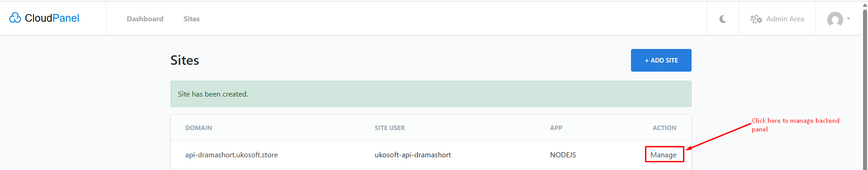Expand the account dropdown caret

tap(849, 19)
